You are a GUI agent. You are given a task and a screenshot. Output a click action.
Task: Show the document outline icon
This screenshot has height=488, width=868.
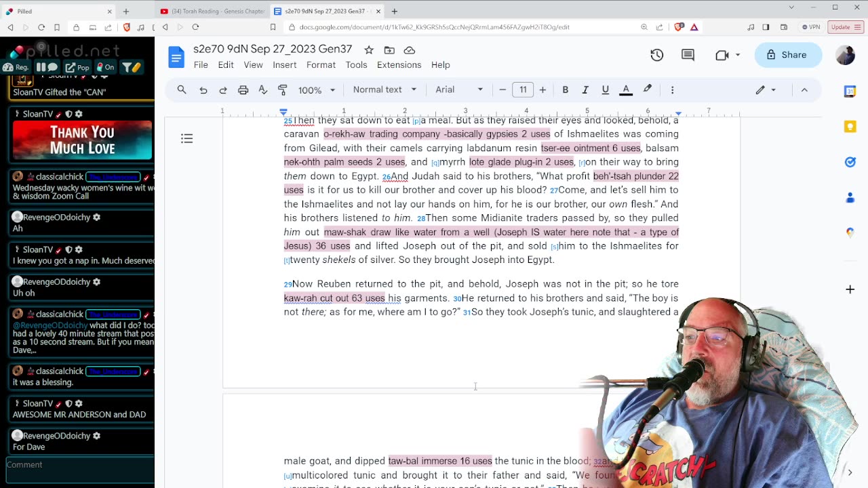pyautogui.click(x=186, y=138)
